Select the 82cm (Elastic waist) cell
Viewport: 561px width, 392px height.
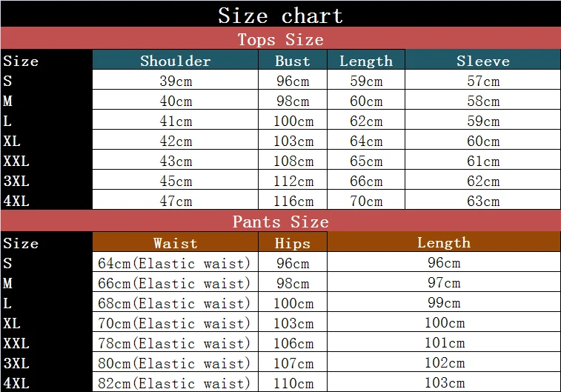pyautogui.click(x=175, y=383)
